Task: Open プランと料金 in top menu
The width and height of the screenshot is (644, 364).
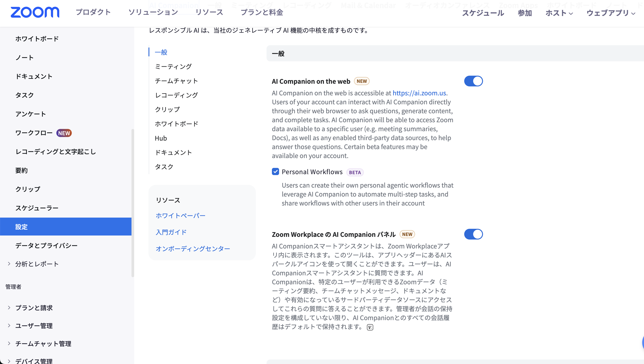Action: pyautogui.click(x=261, y=12)
